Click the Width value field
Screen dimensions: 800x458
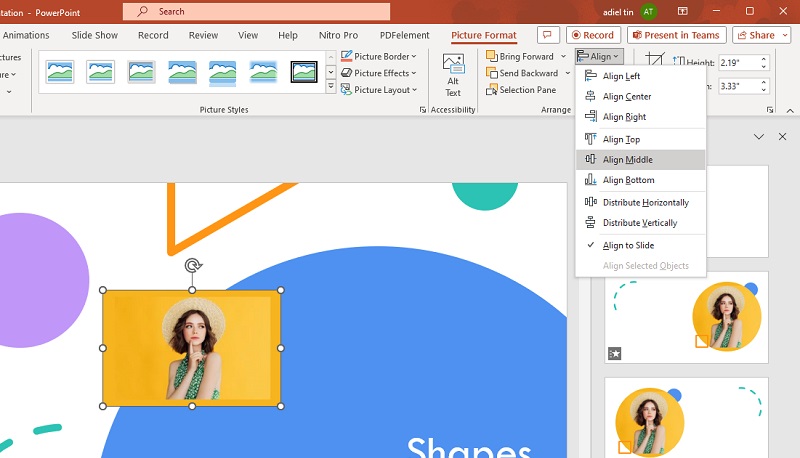(738, 86)
